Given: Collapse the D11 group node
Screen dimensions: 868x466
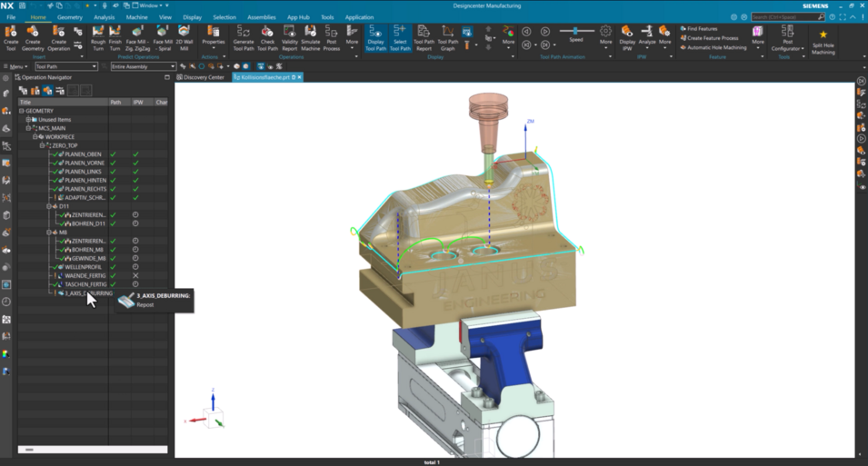Looking at the screenshot, I should (49, 206).
